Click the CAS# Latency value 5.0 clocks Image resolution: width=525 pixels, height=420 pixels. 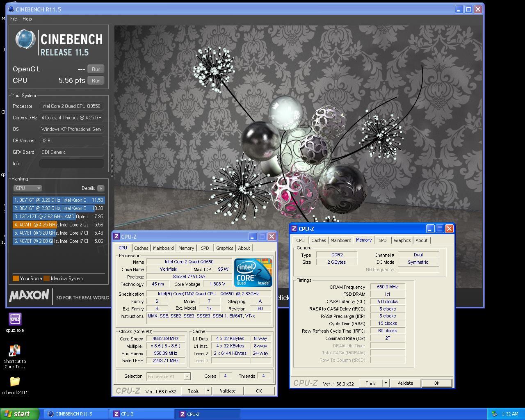(388, 301)
